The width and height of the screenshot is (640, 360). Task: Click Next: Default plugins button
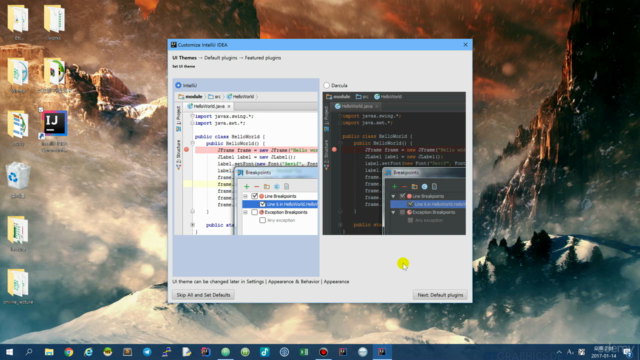point(440,295)
